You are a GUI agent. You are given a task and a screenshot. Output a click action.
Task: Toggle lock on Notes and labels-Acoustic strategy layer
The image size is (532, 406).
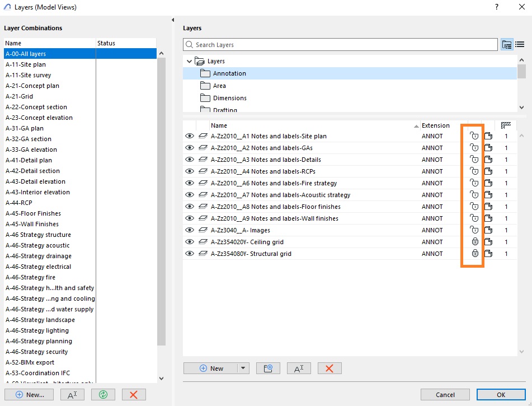click(x=474, y=195)
